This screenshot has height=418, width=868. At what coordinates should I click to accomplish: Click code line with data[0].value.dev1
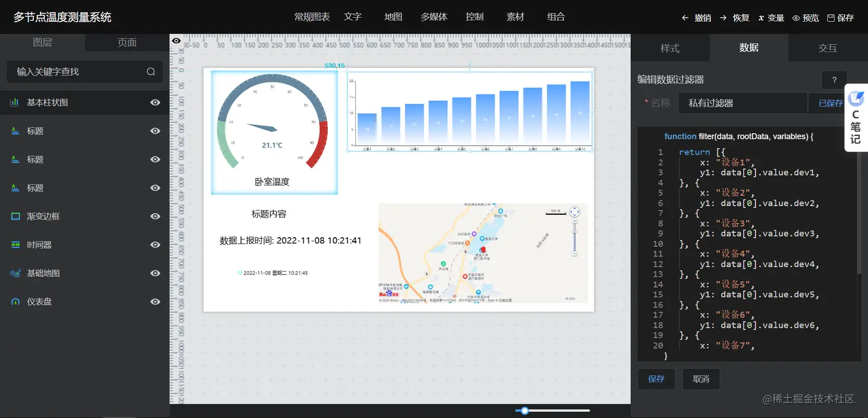pyautogui.click(x=759, y=172)
